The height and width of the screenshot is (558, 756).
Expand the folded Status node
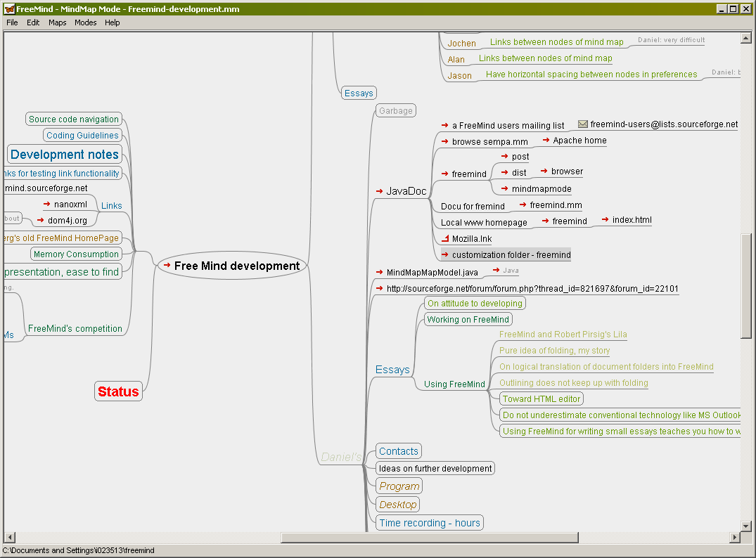(x=118, y=391)
